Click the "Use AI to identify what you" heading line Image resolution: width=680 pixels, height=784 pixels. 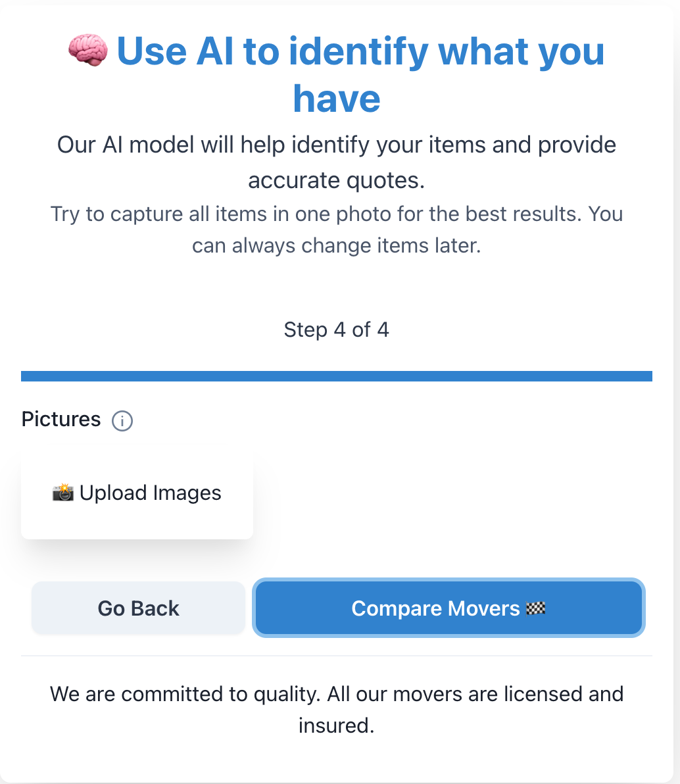tap(360, 51)
